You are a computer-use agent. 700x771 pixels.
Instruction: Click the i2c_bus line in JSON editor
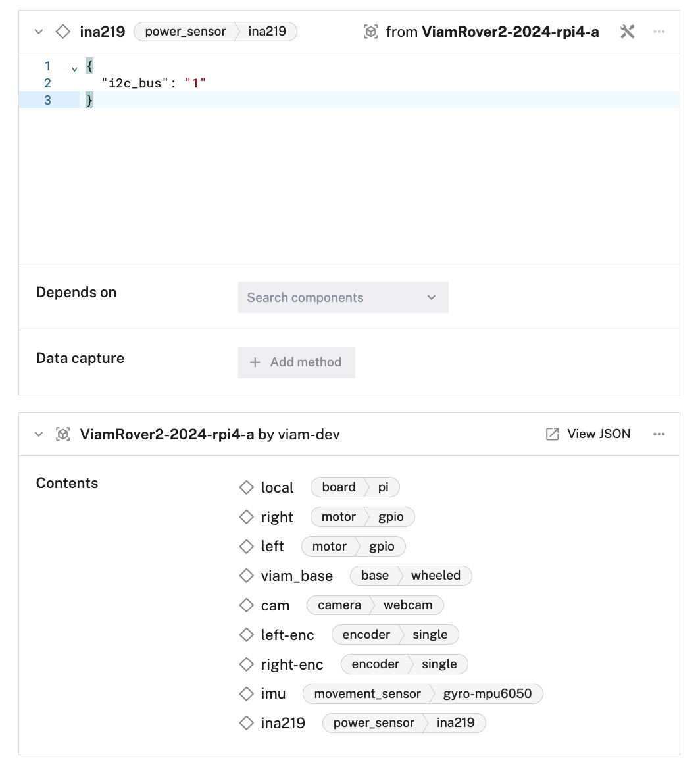(x=153, y=83)
